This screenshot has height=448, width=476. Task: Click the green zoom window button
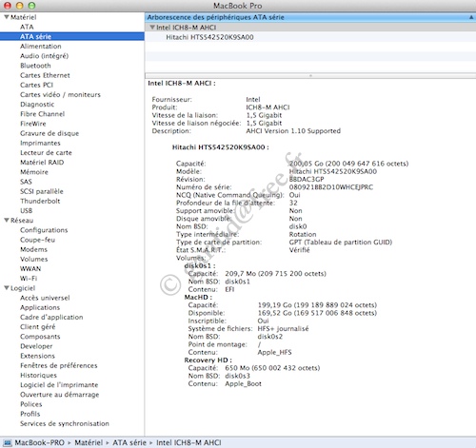[31, 6]
